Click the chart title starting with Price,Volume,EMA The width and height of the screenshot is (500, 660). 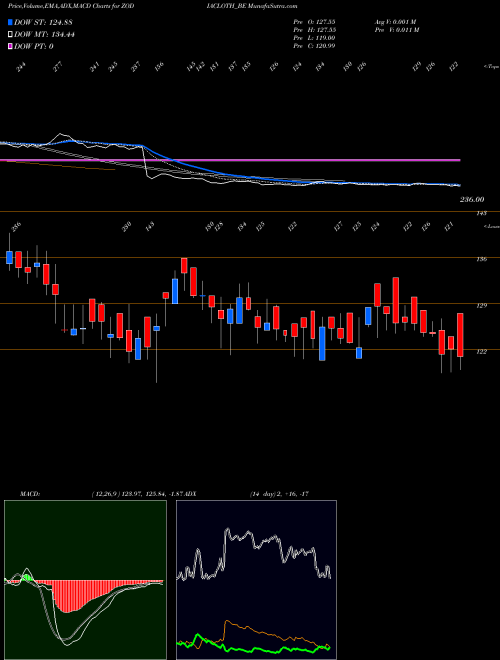point(71,6)
